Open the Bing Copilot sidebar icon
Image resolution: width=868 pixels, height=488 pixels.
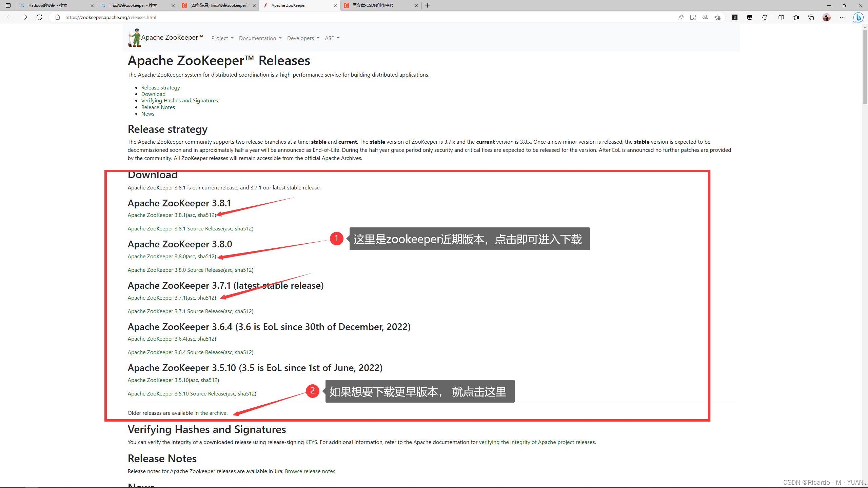pos(858,17)
